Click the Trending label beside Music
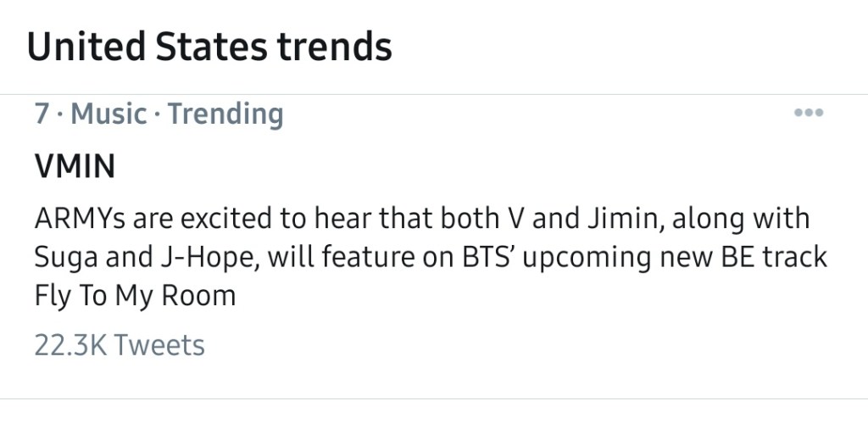868x429 pixels. point(225,114)
